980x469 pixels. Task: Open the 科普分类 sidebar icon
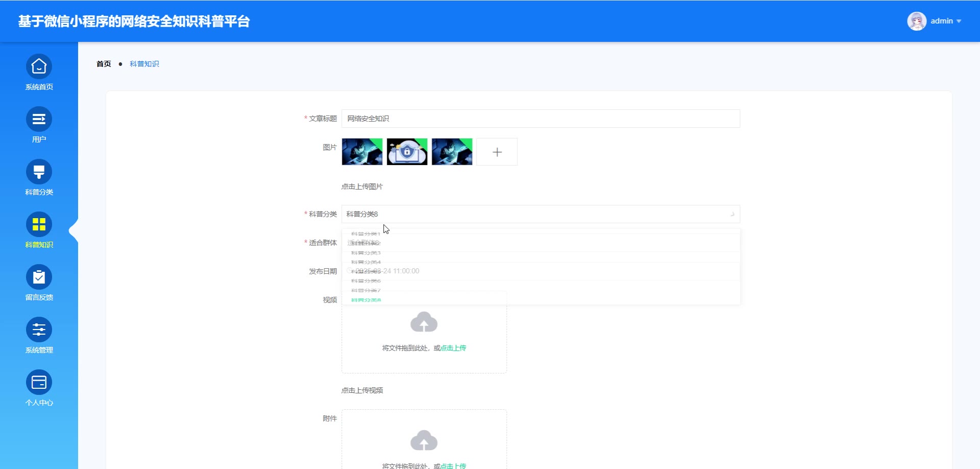tap(39, 172)
